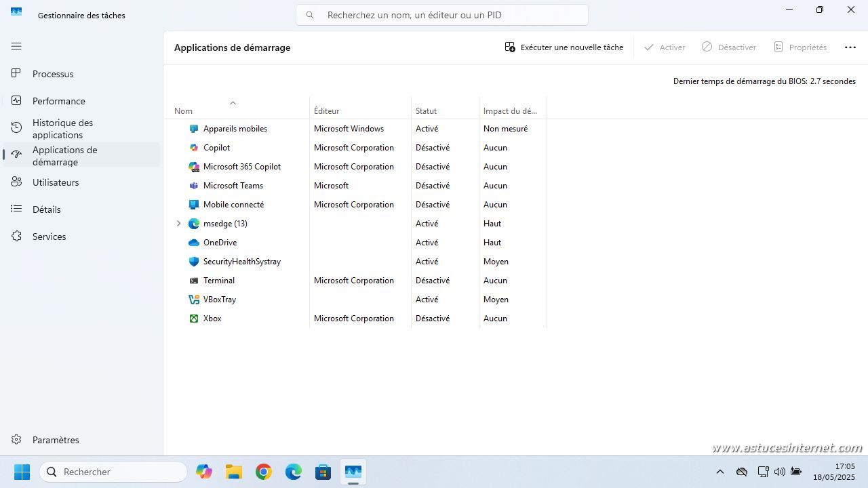Show hidden system tray icons
This screenshot has height=488, width=868.
click(720, 472)
